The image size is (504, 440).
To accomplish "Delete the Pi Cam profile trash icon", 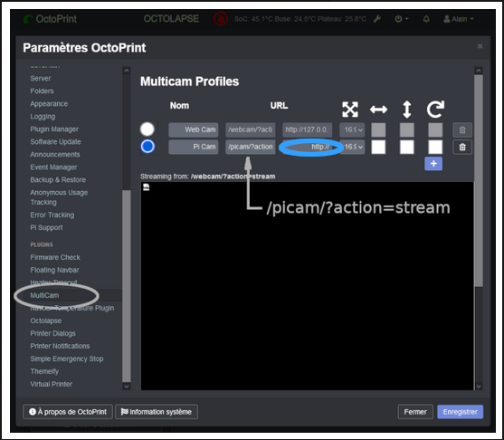I will (462, 147).
